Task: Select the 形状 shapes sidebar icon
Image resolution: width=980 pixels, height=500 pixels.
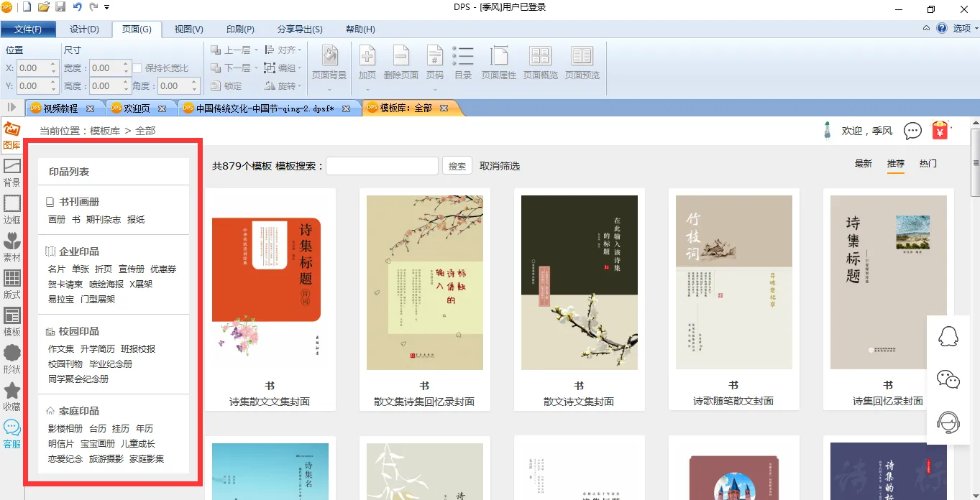Action: [12, 359]
